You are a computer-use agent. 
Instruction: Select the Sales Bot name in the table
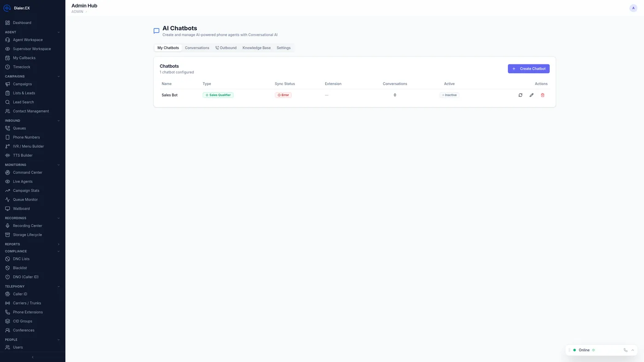tap(169, 95)
